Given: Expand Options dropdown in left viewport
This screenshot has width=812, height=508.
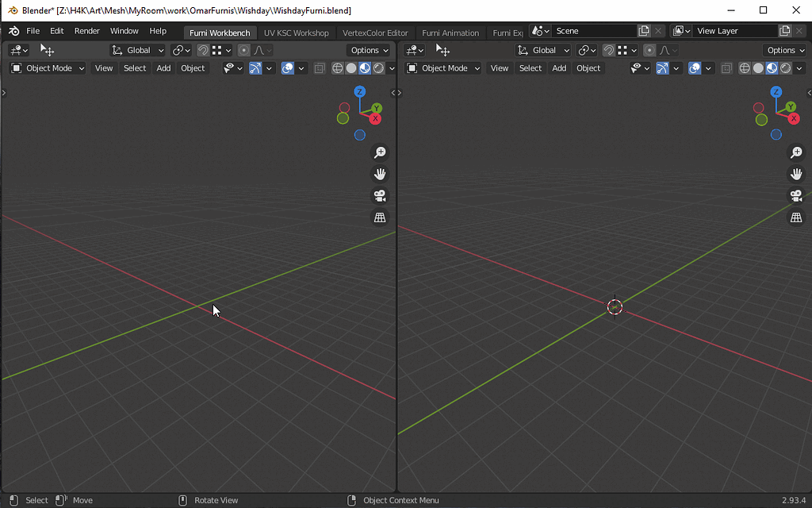Looking at the screenshot, I should point(370,50).
